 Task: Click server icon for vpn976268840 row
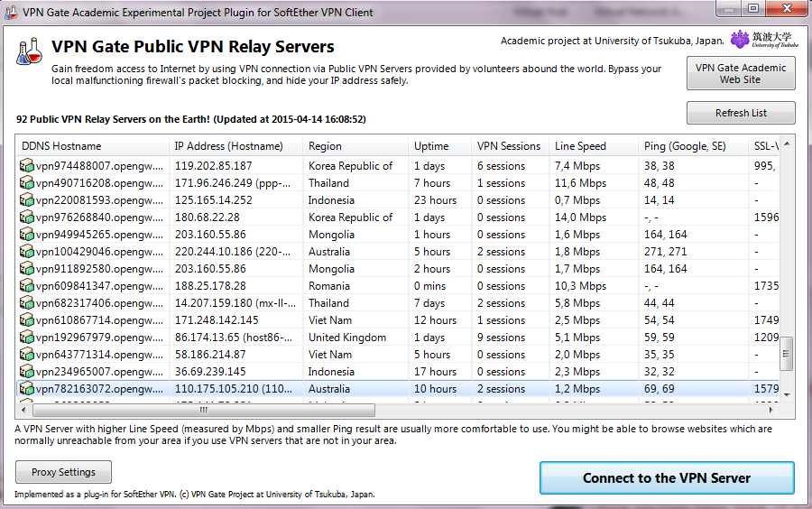(26, 217)
